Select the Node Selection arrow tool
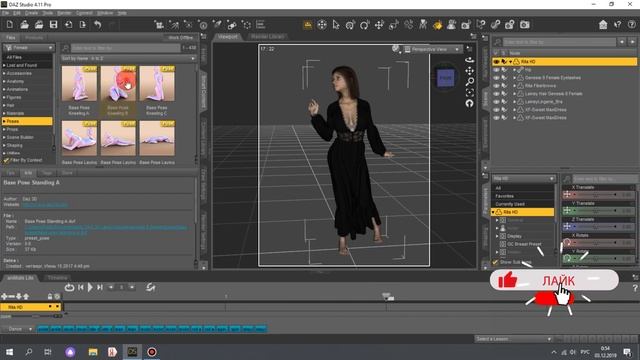The image size is (640, 360). point(336,25)
